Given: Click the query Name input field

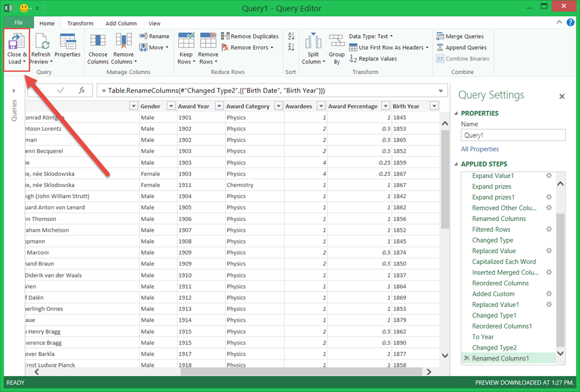Looking at the screenshot, I should coord(513,135).
